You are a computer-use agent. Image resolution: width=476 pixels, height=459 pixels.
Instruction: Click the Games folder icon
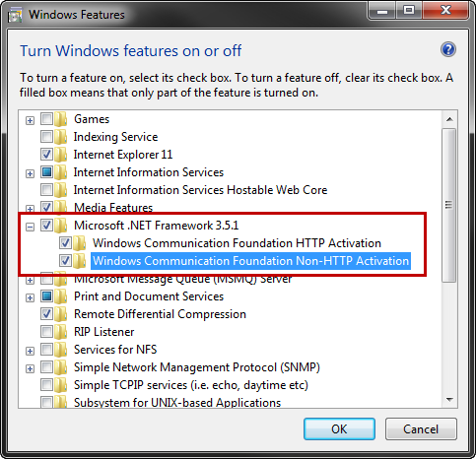(x=61, y=119)
